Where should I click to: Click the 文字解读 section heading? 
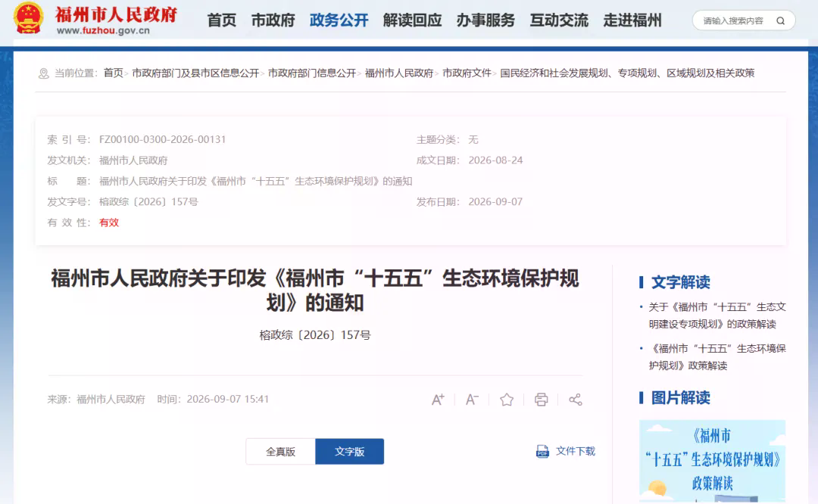coord(680,282)
